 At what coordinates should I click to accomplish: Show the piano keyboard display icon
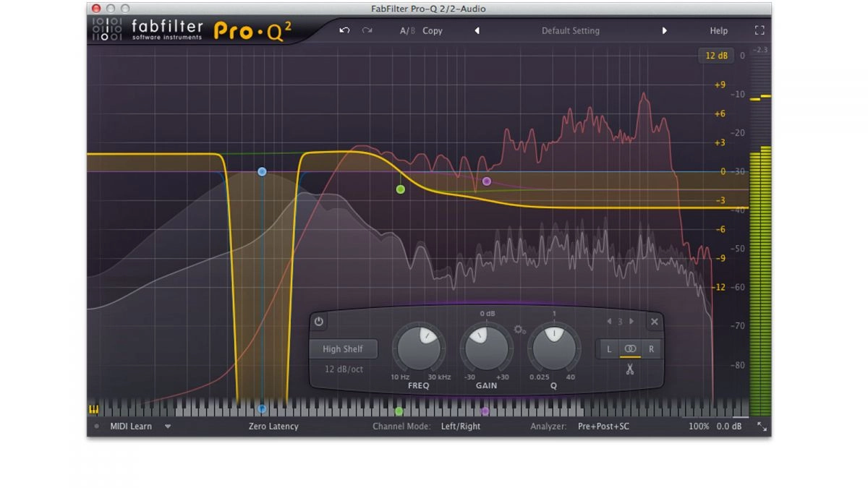pos(93,409)
